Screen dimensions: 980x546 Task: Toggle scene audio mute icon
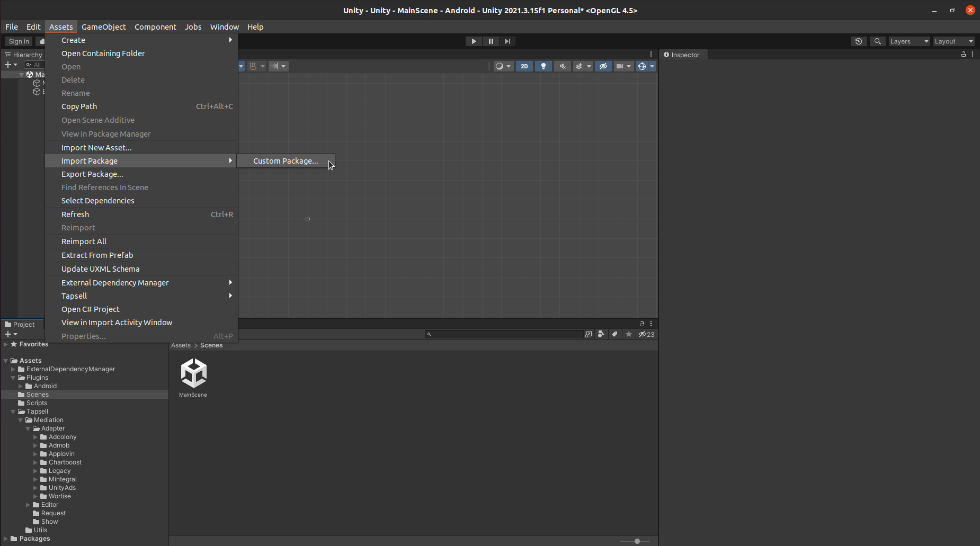click(x=563, y=66)
